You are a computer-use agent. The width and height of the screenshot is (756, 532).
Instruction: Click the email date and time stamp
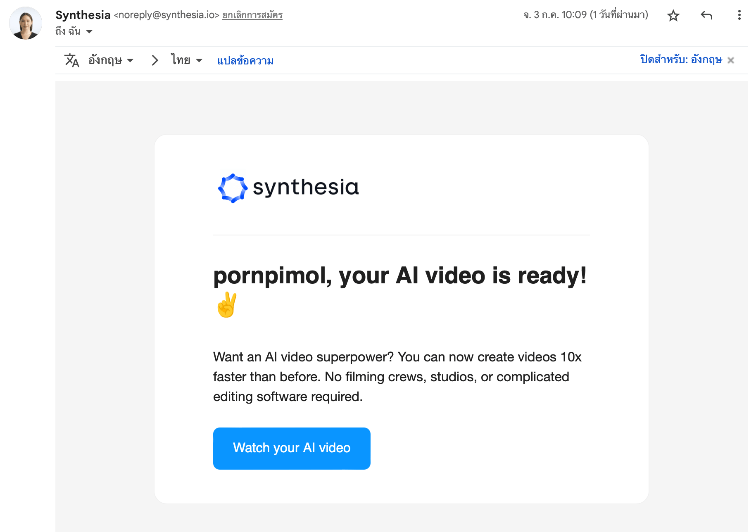585,15
